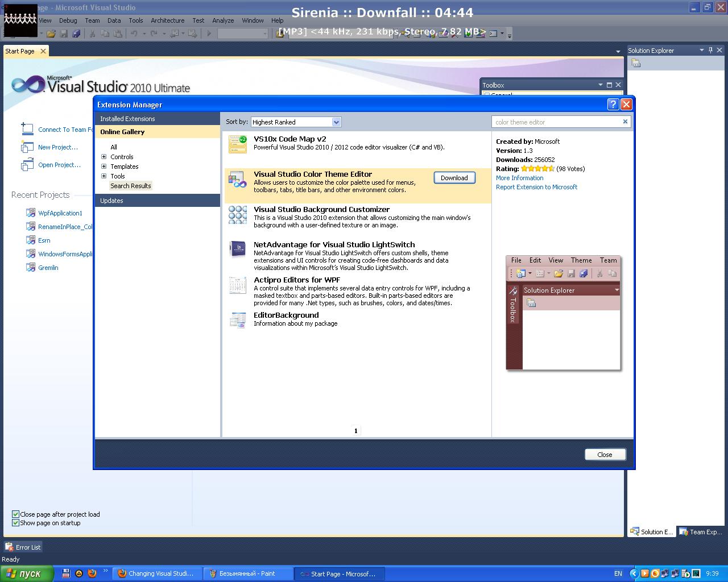Click the Toolbox panel maximize icon
This screenshot has width=728, height=582.
pos(609,85)
